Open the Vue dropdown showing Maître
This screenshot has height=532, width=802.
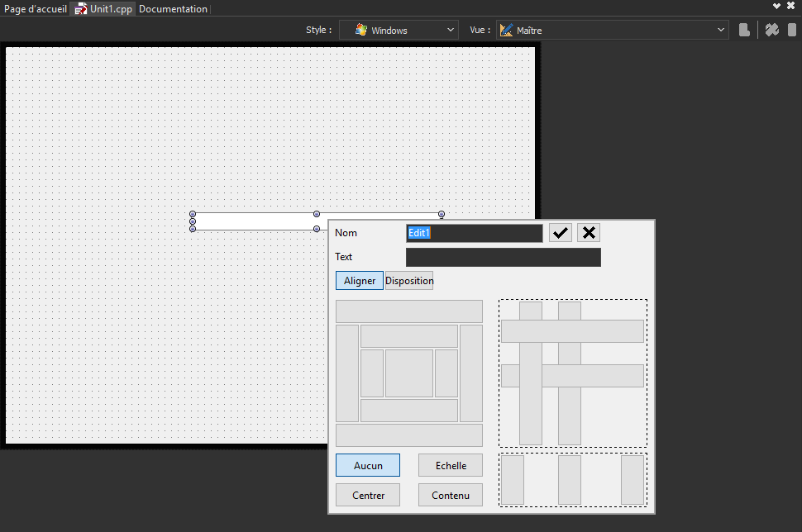pyautogui.click(x=612, y=30)
